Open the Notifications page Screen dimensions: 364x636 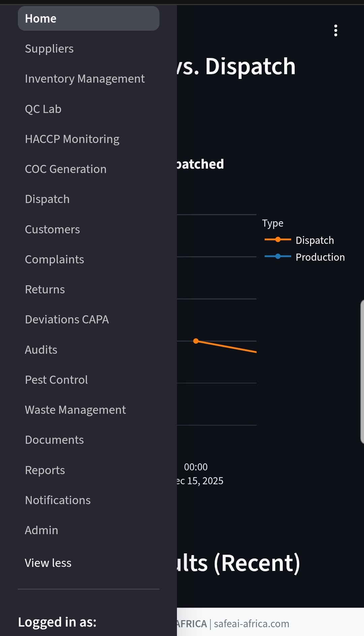click(x=58, y=500)
